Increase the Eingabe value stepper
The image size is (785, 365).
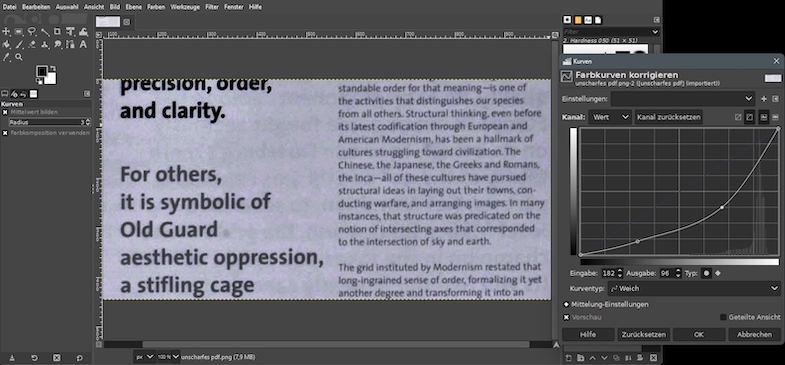(x=620, y=271)
